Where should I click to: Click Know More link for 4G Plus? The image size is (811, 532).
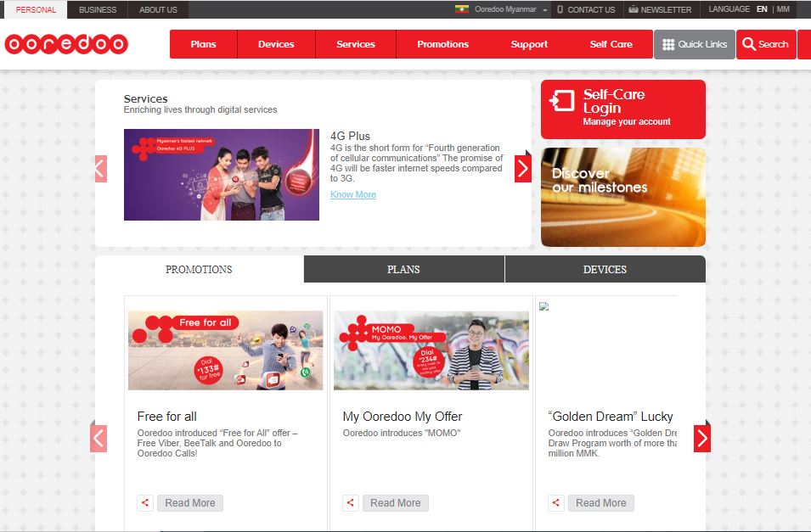tap(353, 194)
